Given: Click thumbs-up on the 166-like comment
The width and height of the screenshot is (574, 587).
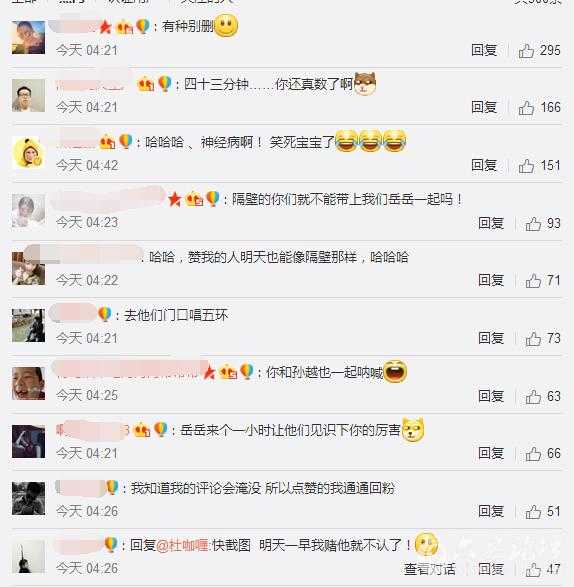Looking at the screenshot, I should coord(526,108).
